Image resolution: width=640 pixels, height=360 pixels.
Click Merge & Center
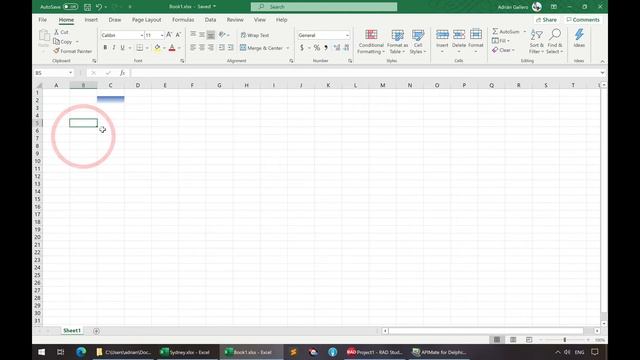(261, 48)
